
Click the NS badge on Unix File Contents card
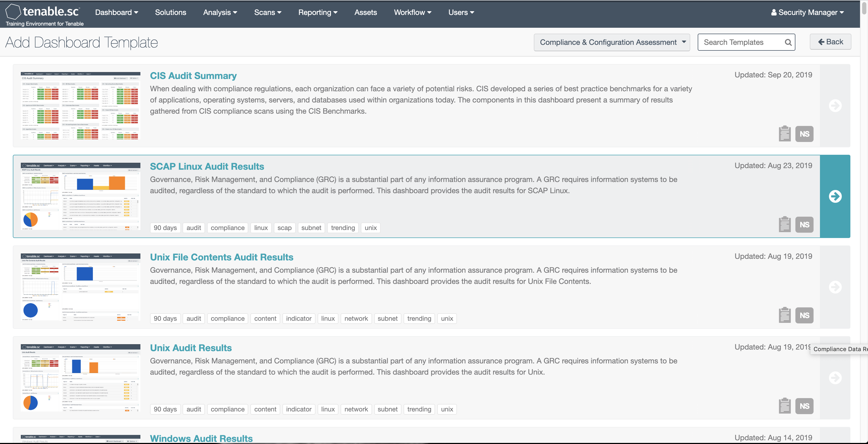[x=804, y=315]
